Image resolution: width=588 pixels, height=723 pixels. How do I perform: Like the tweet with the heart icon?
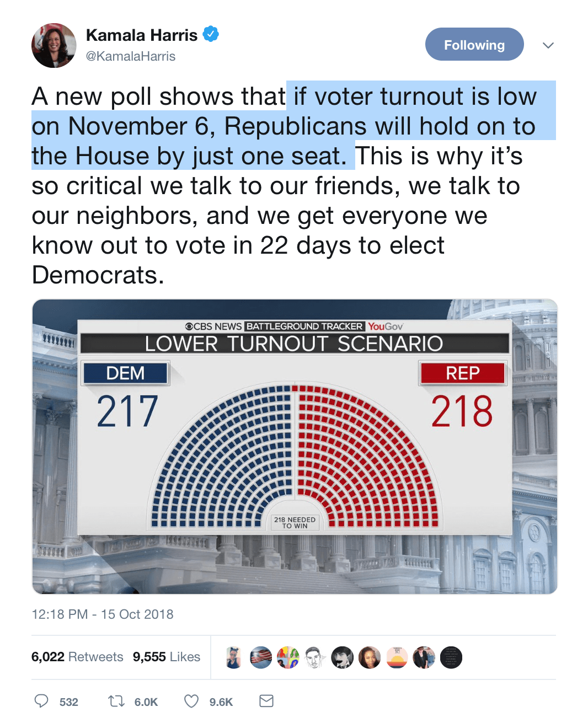click(x=191, y=701)
